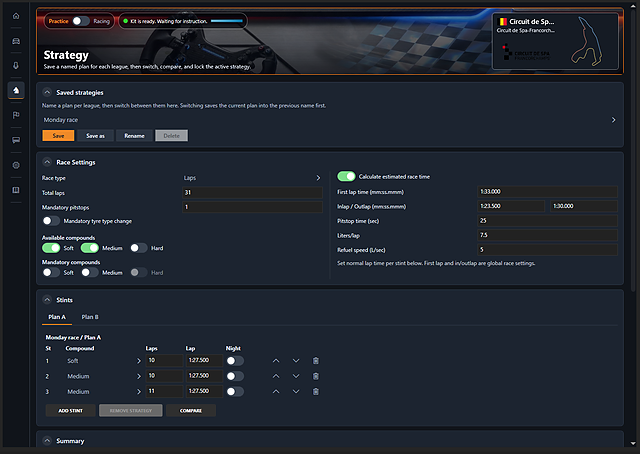Open the book guide icon in sidebar
This screenshot has width=640, height=454.
16,190
